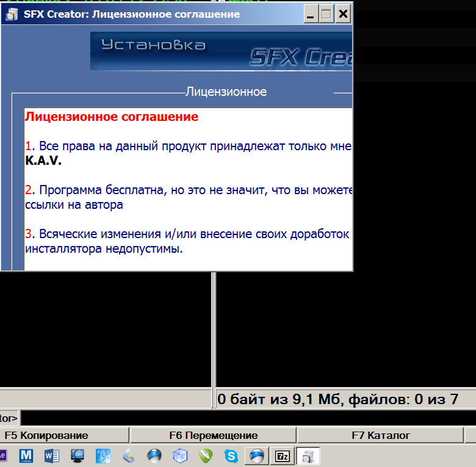The width and height of the screenshot is (476, 467).
Task: Open Skype from the taskbar
Action: point(231,455)
